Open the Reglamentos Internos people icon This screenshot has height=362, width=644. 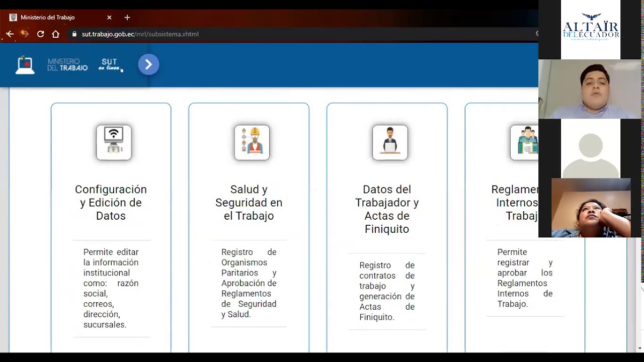point(524,143)
